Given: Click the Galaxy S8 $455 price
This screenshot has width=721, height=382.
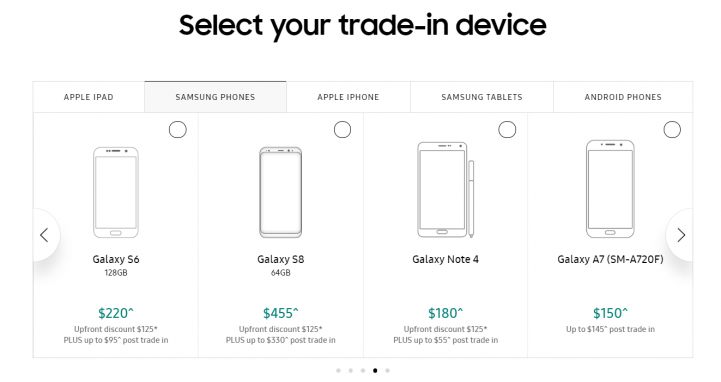Looking at the screenshot, I should coord(280,313).
